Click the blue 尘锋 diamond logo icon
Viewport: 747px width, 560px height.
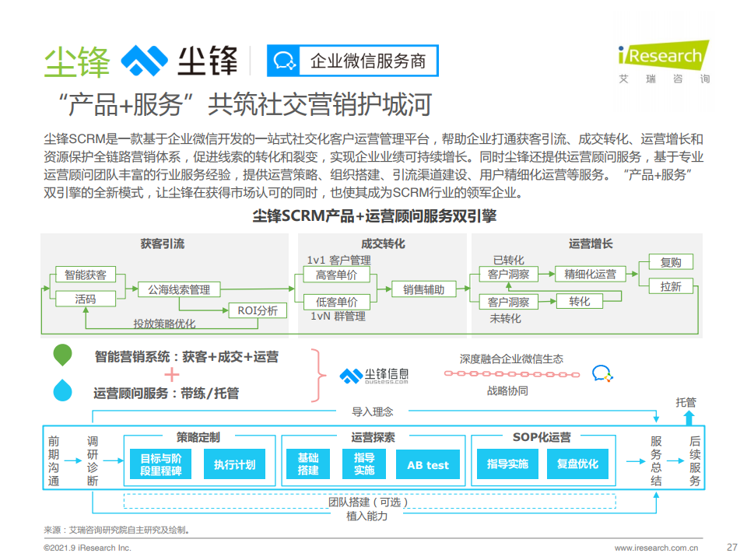(x=144, y=61)
